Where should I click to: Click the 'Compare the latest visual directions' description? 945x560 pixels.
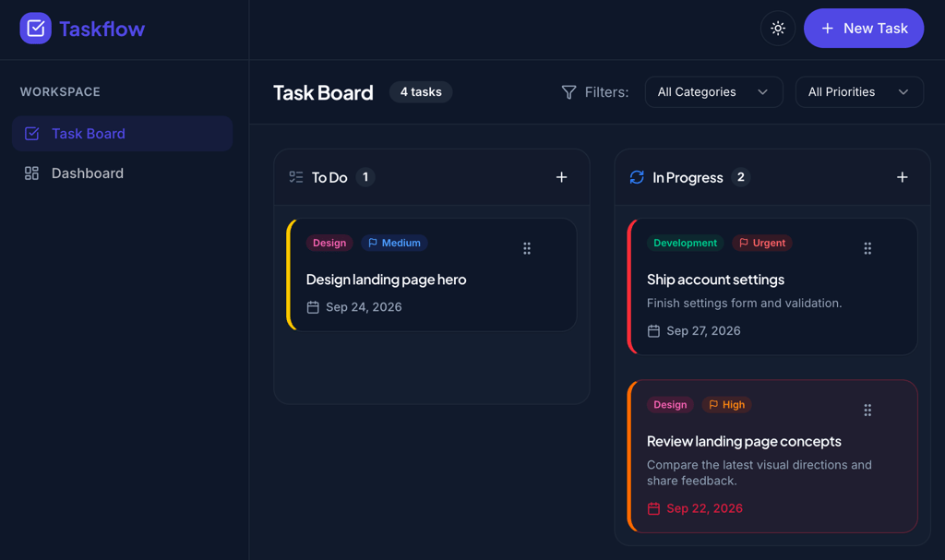pos(759,472)
